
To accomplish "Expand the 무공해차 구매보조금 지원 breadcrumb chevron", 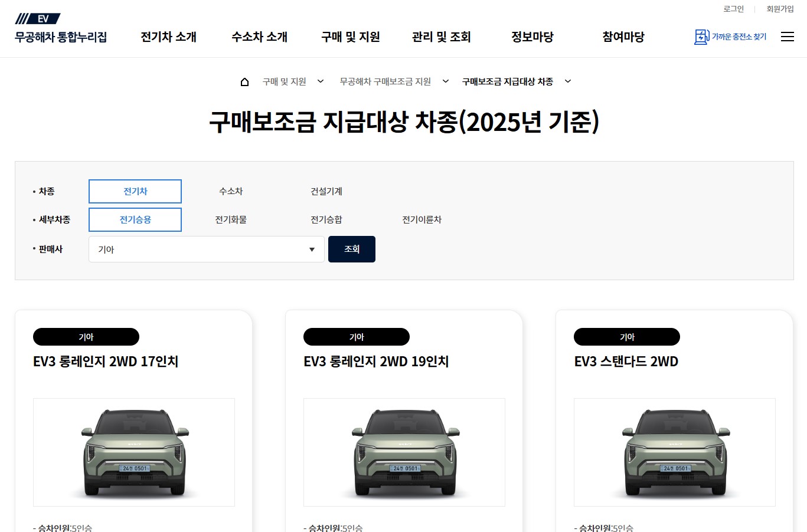I will (446, 81).
